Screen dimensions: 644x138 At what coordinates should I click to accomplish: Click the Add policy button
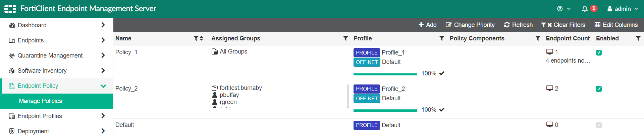(x=427, y=25)
